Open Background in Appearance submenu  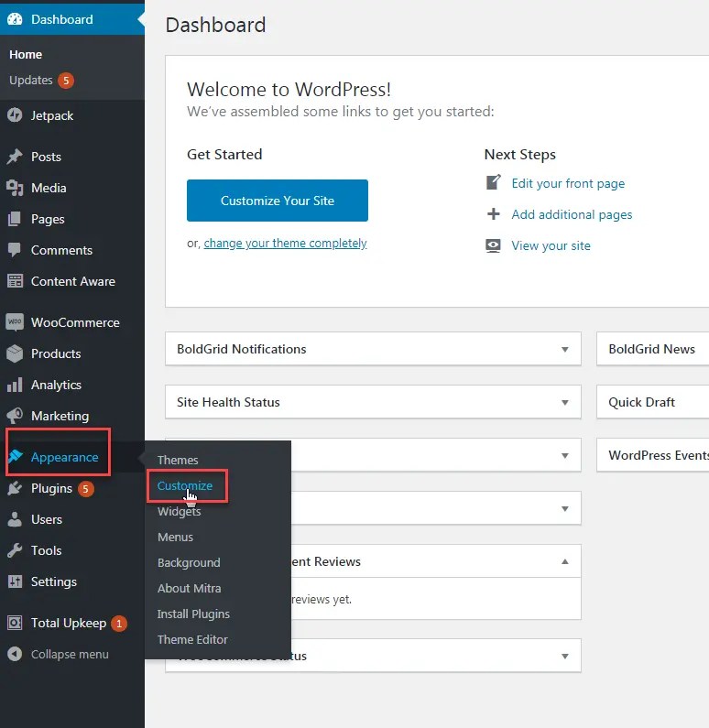click(189, 562)
